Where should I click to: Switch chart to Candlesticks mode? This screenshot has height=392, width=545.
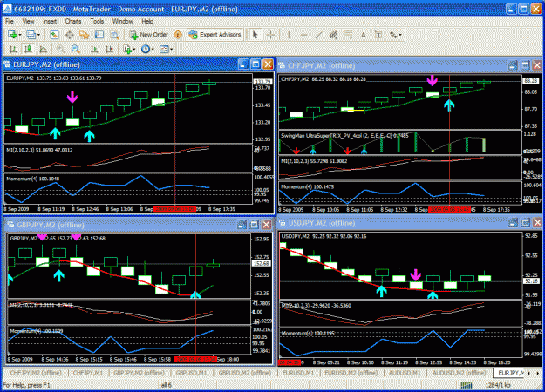pos(28,50)
